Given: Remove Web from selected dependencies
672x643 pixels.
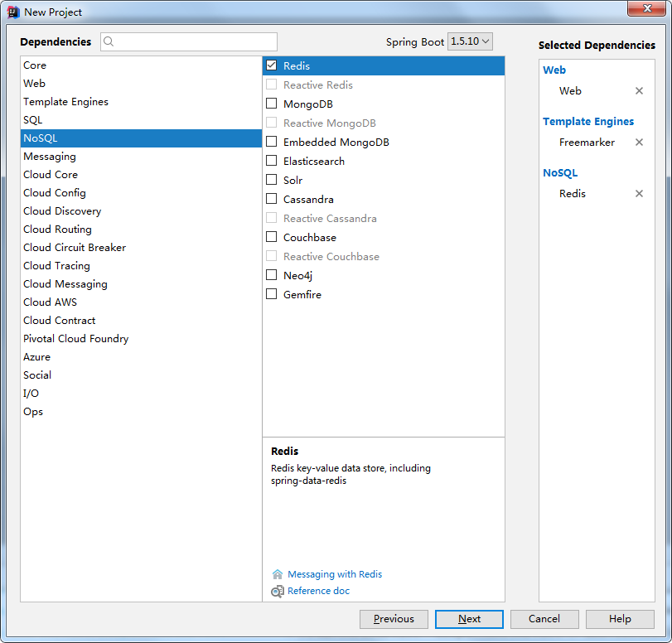Looking at the screenshot, I should coord(639,91).
